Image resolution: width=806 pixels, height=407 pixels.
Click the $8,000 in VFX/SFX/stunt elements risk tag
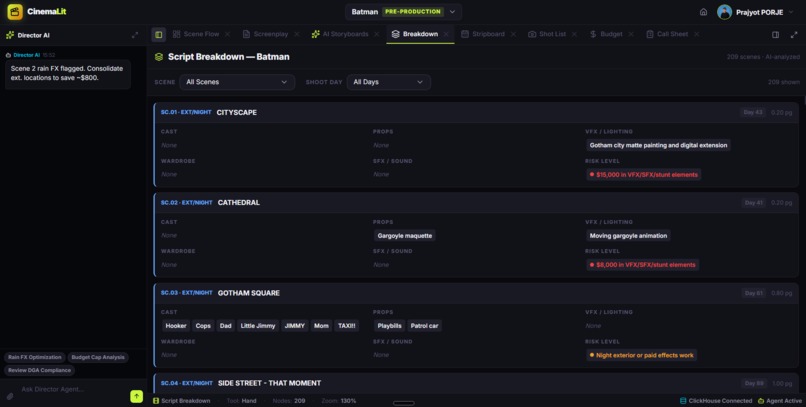[x=642, y=265]
